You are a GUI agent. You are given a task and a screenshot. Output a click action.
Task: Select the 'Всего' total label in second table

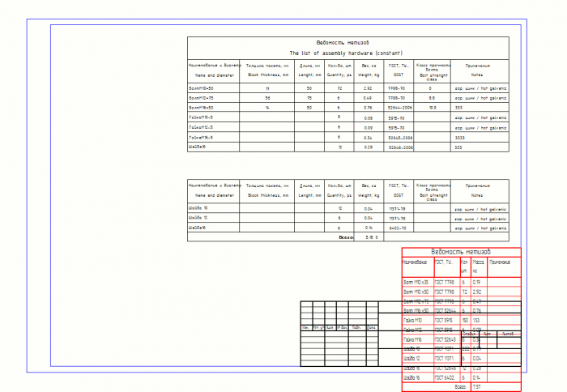tap(346, 237)
